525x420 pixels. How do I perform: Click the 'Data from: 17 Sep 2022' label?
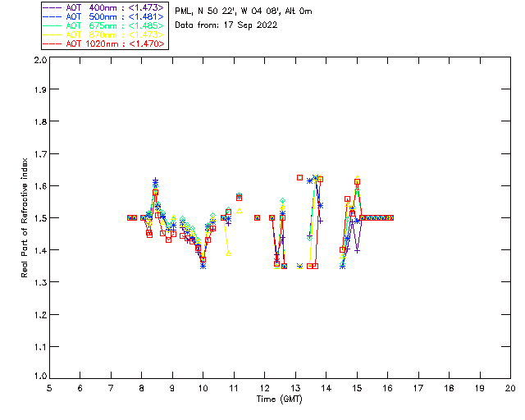point(226,25)
